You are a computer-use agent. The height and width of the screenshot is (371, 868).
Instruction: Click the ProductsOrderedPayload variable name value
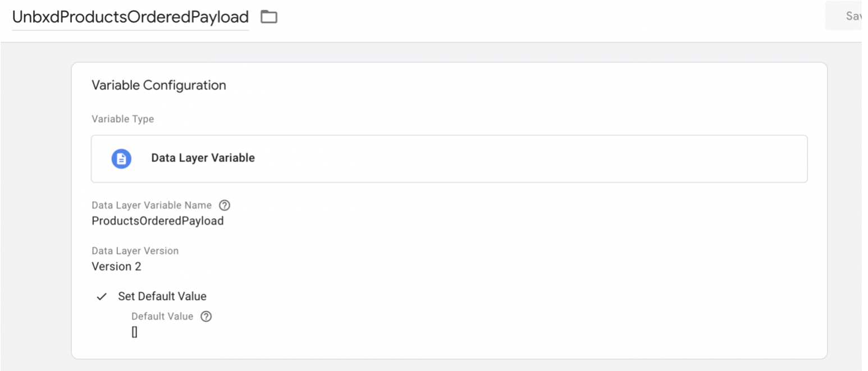(x=158, y=221)
